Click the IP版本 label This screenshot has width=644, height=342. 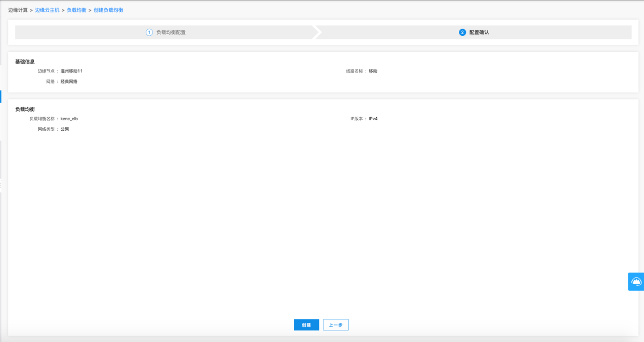pyautogui.click(x=357, y=119)
